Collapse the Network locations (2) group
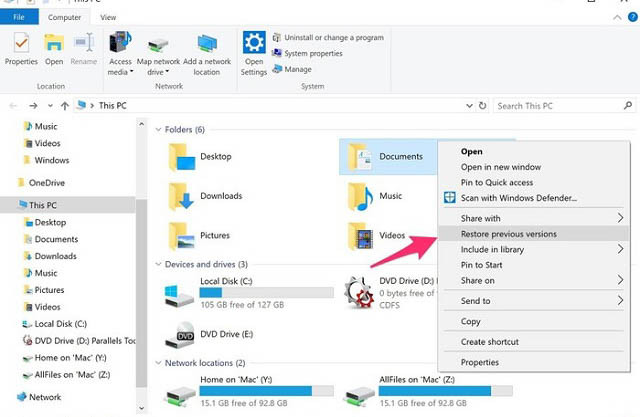640x417 pixels. coord(158,363)
